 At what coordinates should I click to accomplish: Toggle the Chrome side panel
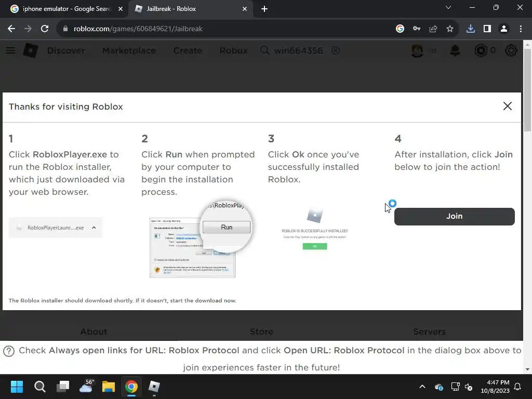click(x=487, y=29)
